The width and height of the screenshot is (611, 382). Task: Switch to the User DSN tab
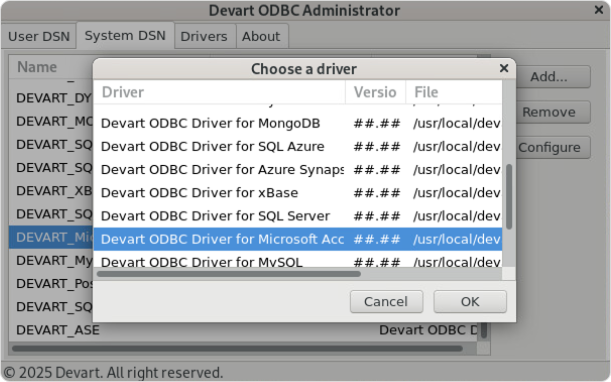[x=39, y=37]
